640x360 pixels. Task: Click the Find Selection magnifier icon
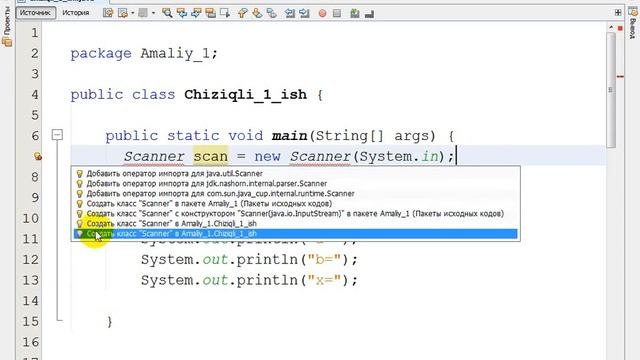coord(167,13)
